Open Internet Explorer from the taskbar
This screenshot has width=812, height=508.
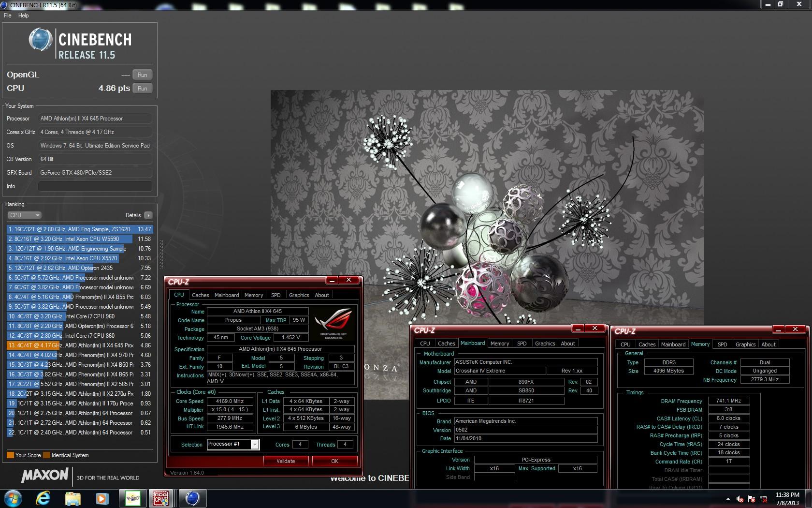click(x=43, y=498)
